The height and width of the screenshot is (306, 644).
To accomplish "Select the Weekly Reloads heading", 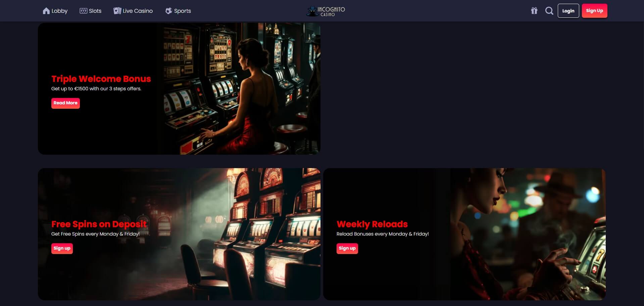I will point(372,224).
